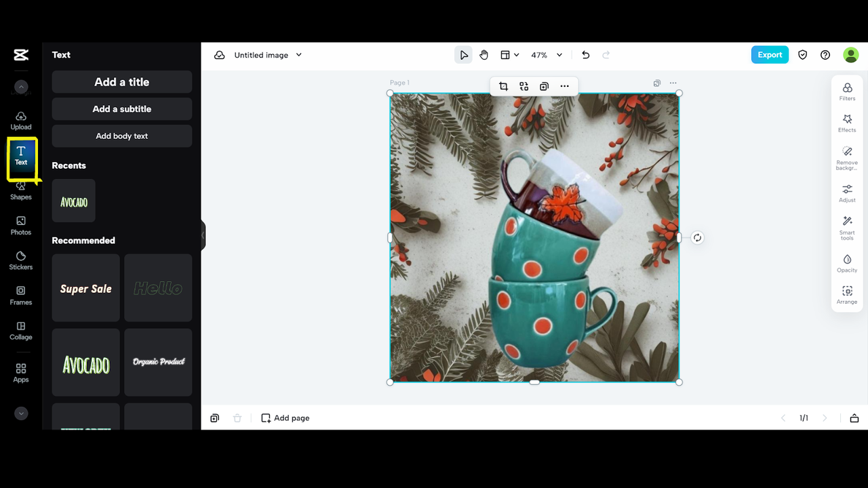Open the Help question mark icon
This screenshot has width=868, height=488.
coord(825,55)
